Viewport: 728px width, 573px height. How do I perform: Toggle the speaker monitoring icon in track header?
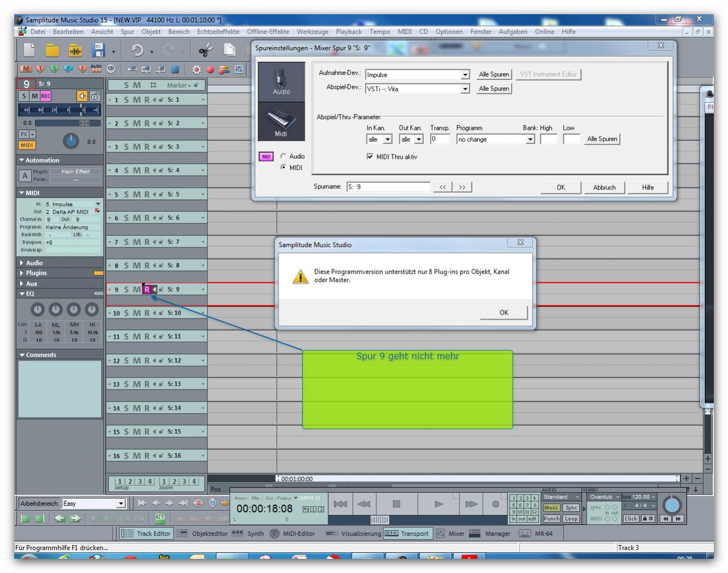pyautogui.click(x=83, y=96)
